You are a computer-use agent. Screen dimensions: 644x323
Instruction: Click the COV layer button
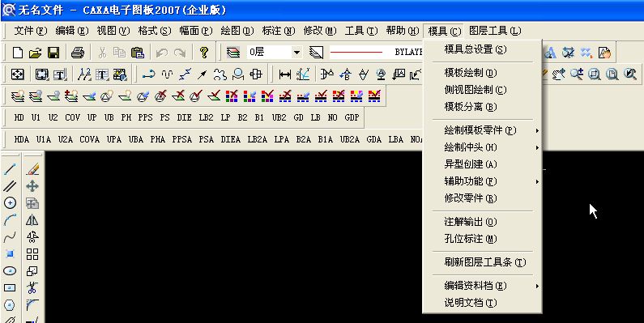click(72, 117)
